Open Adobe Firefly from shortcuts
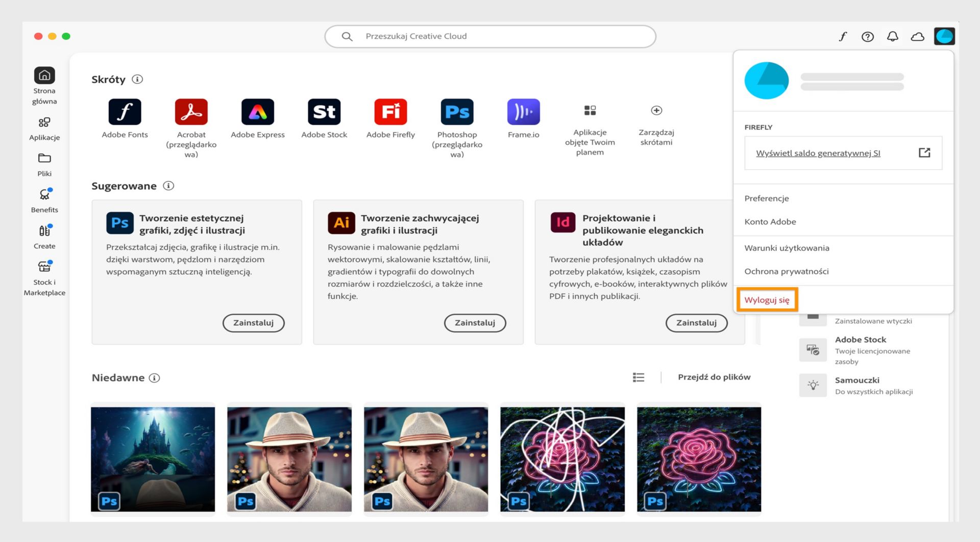980x542 pixels. pyautogui.click(x=390, y=112)
